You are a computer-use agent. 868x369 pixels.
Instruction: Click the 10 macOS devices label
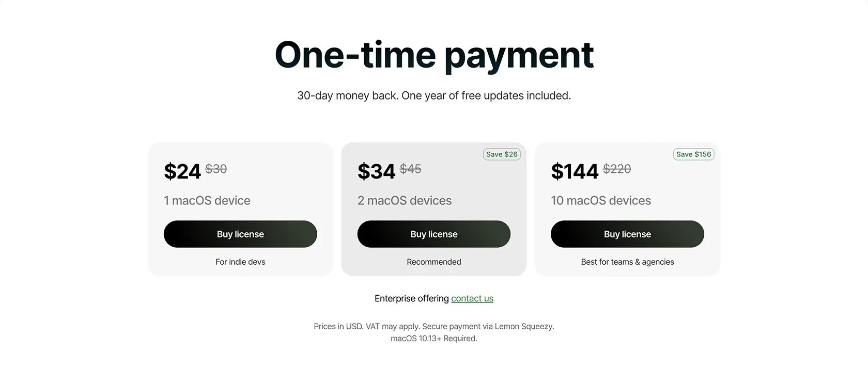click(x=601, y=200)
